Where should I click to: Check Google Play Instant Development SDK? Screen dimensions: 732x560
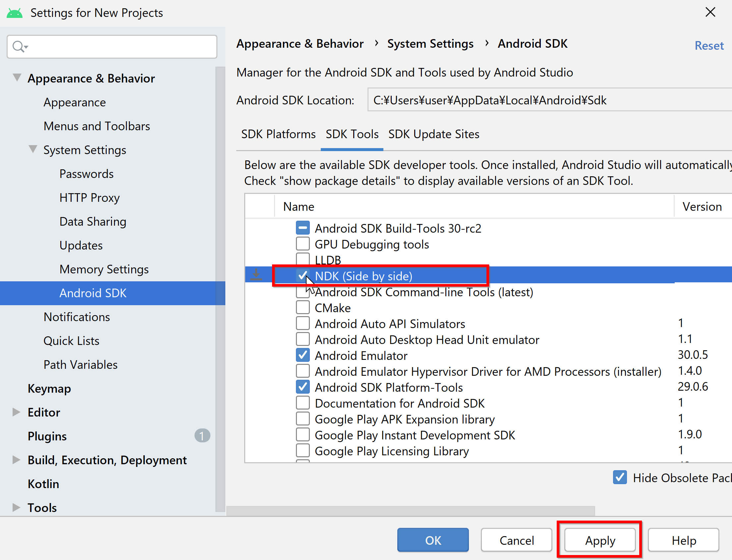[x=303, y=435]
